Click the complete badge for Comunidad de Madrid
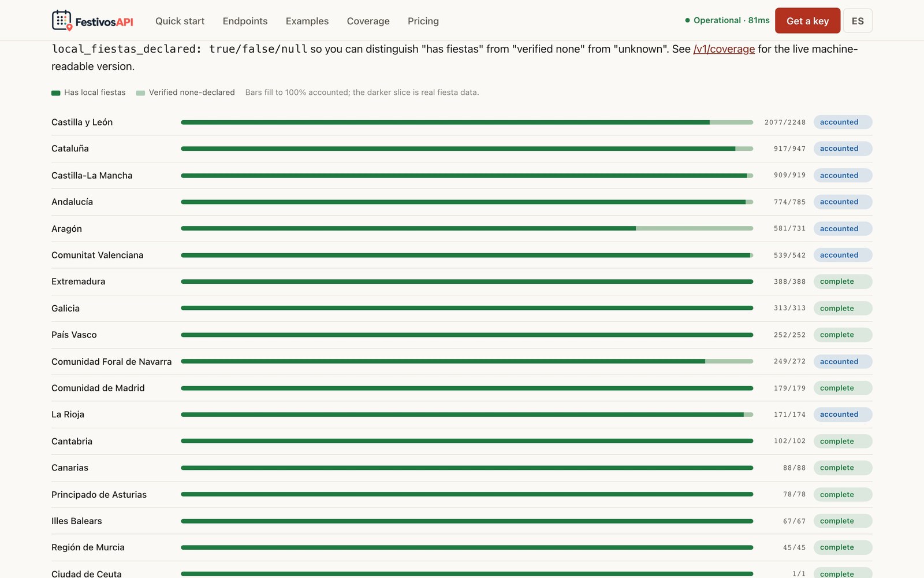This screenshot has width=924, height=578. [x=843, y=388]
